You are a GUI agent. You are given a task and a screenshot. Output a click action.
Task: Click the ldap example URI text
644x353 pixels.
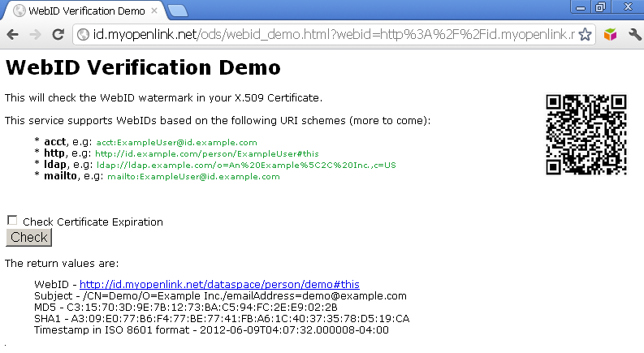coord(246,165)
